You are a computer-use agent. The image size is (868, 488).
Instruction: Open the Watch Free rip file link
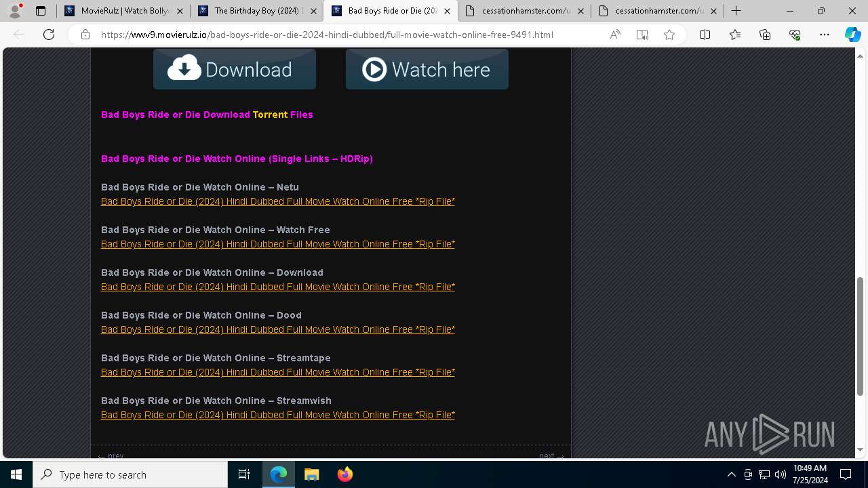coord(278,244)
